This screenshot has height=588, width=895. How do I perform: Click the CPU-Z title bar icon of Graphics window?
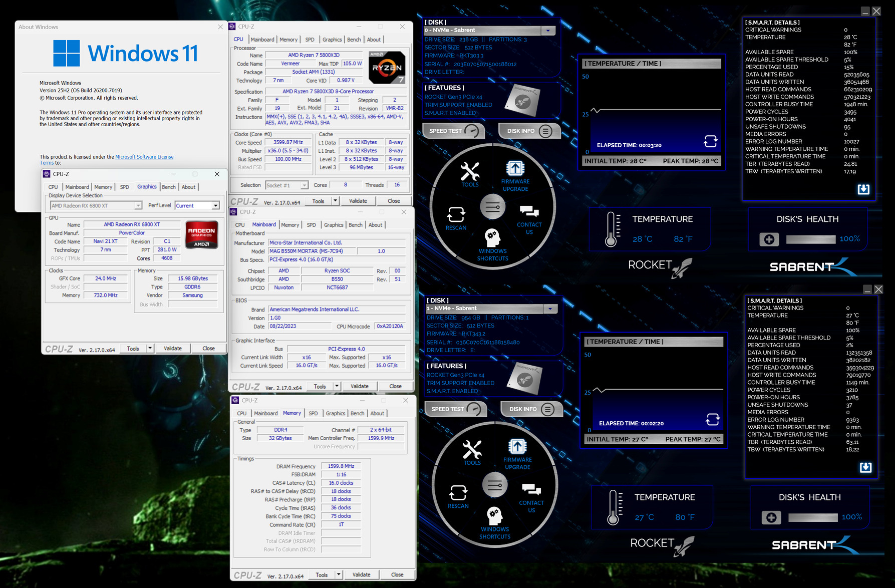click(x=47, y=174)
